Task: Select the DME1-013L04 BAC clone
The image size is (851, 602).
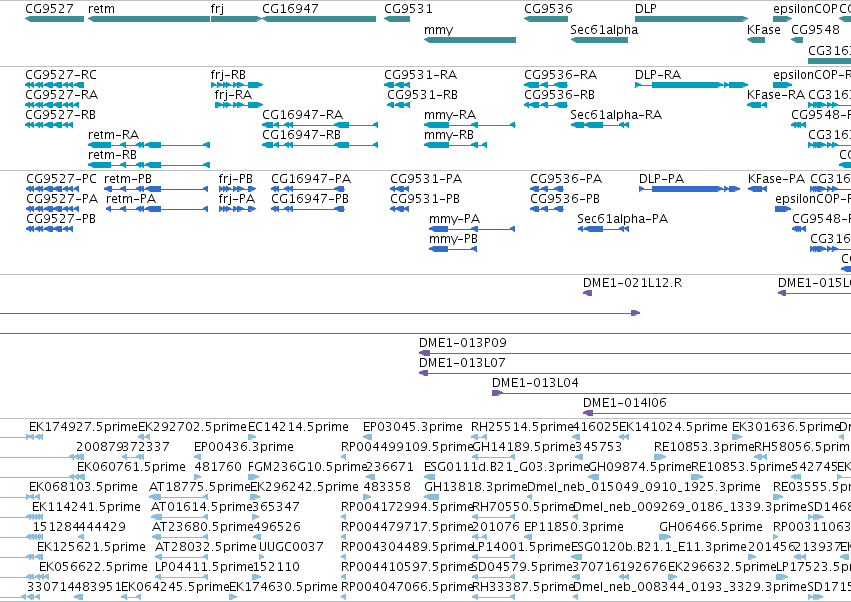Action: [x=671, y=393]
